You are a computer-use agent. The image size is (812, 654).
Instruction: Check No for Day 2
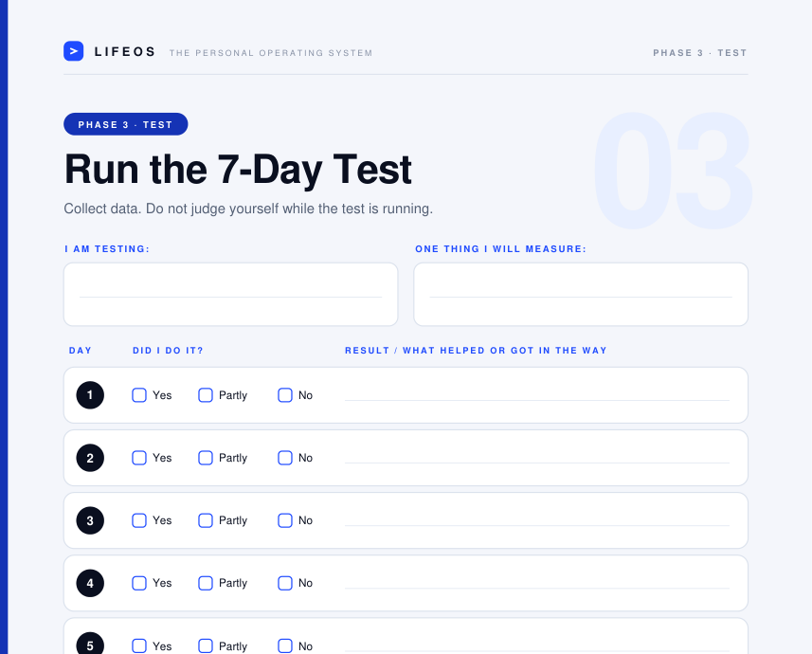point(285,458)
